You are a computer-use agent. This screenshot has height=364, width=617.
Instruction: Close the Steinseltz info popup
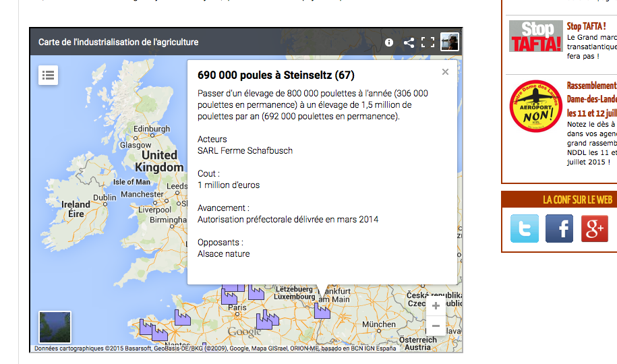(x=445, y=72)
